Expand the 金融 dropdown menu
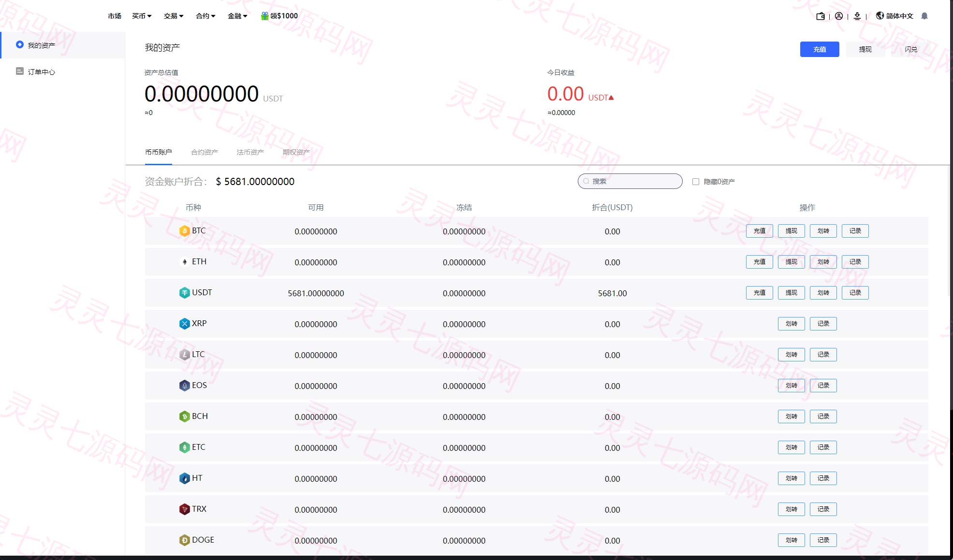The width and height of the screenshot is (953, 560). (x=237, y=16)
